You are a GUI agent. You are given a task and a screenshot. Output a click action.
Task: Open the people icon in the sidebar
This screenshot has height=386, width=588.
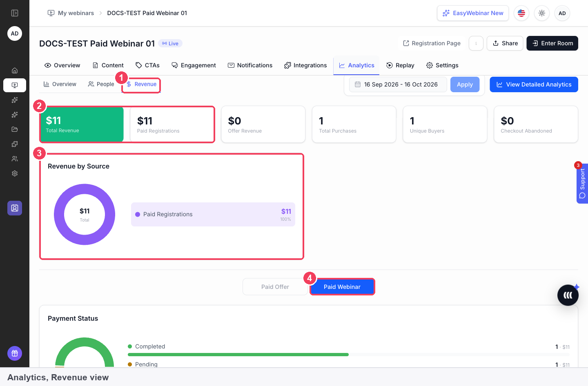point(15,159)
